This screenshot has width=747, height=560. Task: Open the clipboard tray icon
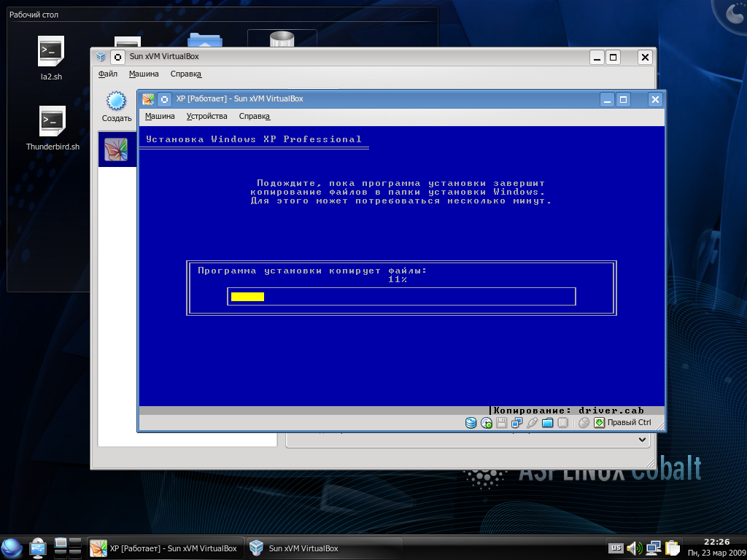click(672, 548)
